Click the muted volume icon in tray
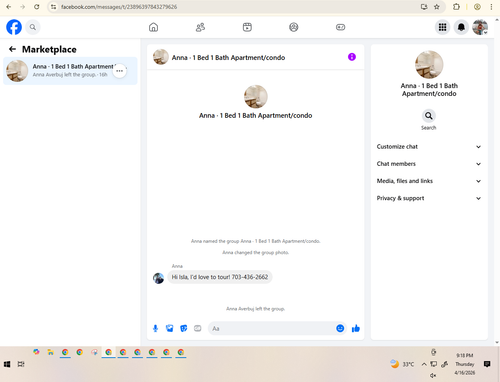500x382 pixels. pos(433,375)
